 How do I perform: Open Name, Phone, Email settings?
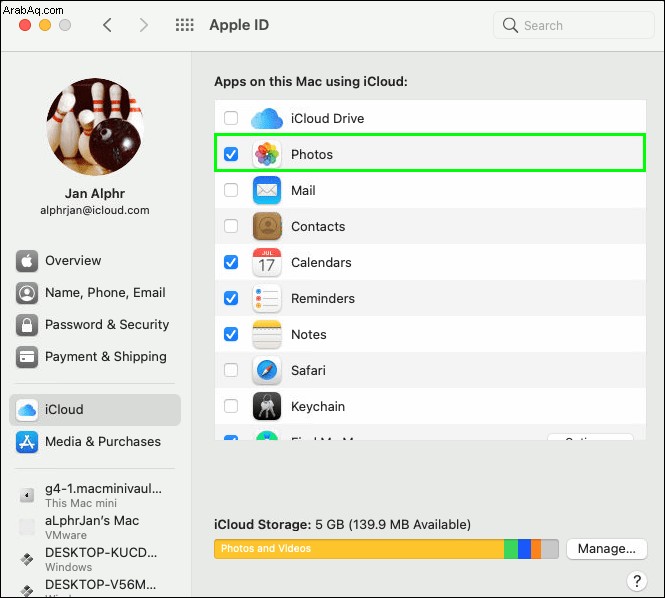click(x=95, y=293)
